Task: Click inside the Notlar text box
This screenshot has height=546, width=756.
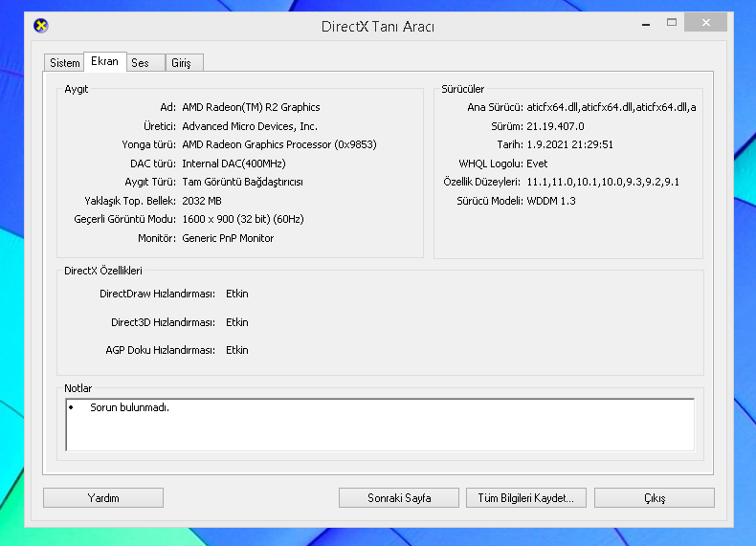Action: 380,425
